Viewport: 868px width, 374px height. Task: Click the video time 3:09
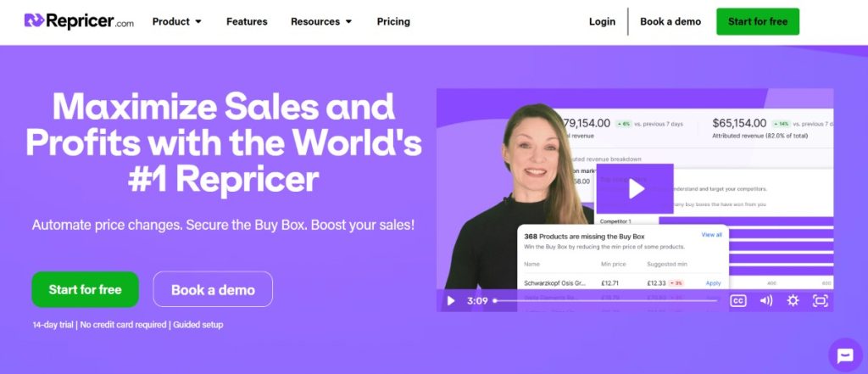pos(477,301)
